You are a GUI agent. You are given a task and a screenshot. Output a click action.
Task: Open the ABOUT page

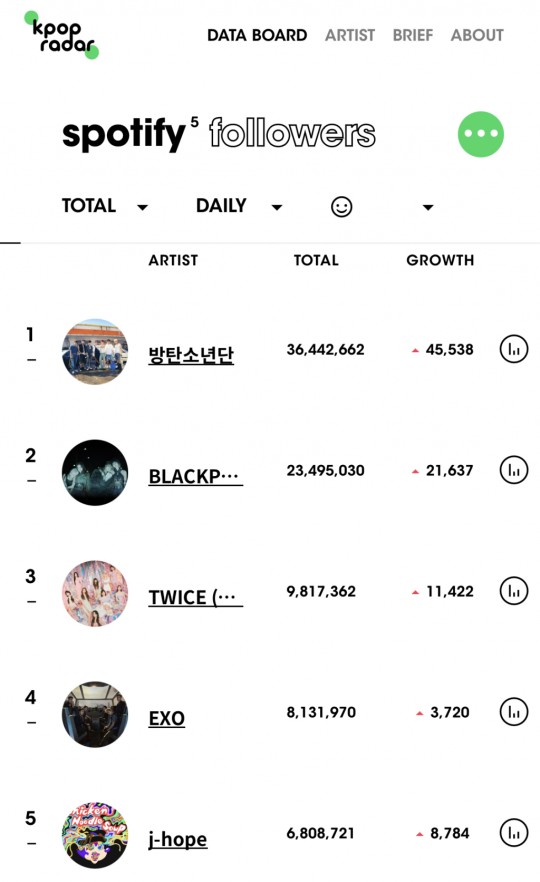[477, 35]
